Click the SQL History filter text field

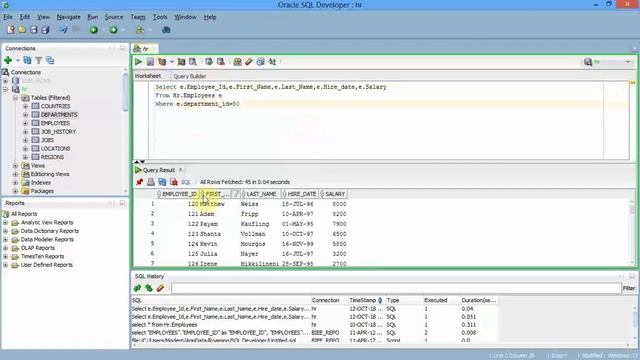pyautogui.click(x=396, y=288)
